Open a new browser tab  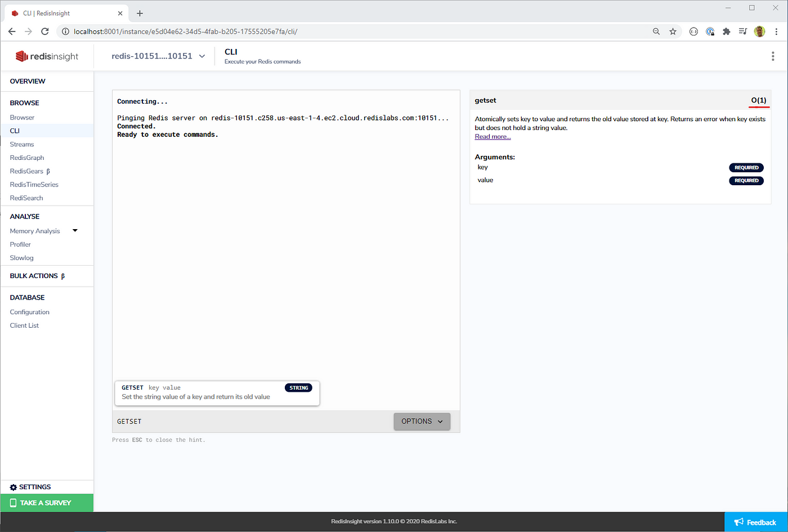coord(140,13)
